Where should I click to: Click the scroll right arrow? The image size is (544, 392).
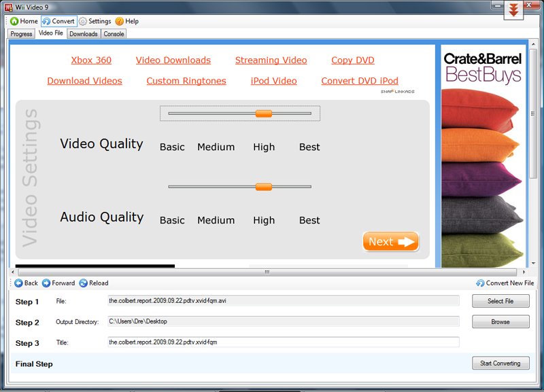[x=524, y=272]
